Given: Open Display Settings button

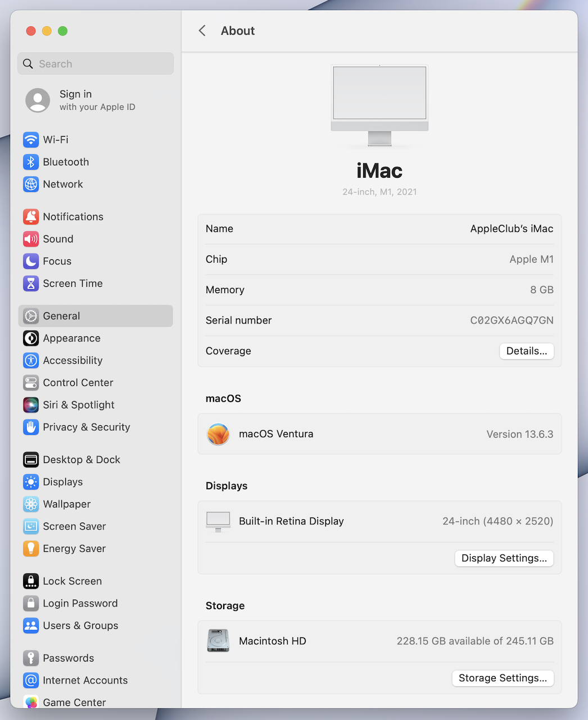Looking at the screenshot, I should 504,558.
